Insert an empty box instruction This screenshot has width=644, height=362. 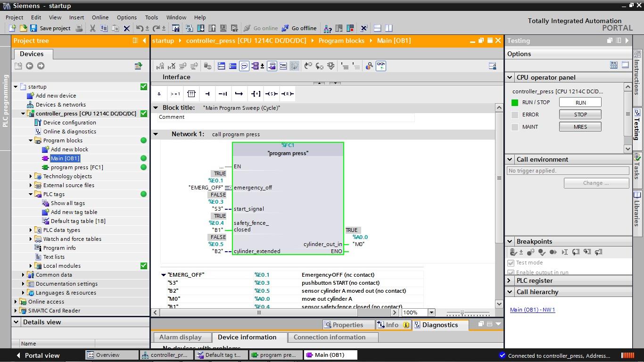click(x=191, y=94)
